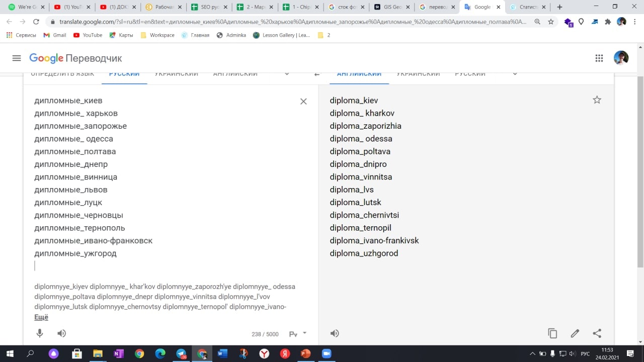Open the Google account avatar
The height and width of the screenshot is (362, 644).
point(621,58)
